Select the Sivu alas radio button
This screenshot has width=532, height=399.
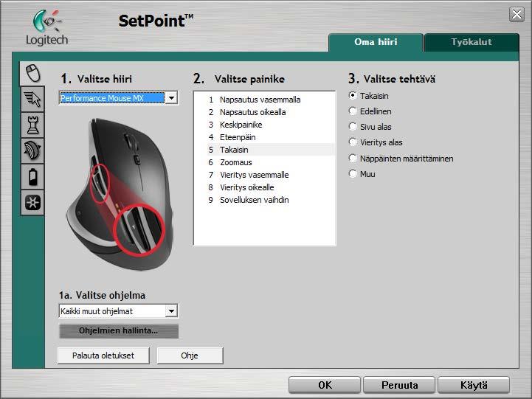pyautogui.click(x=353, y=126)
